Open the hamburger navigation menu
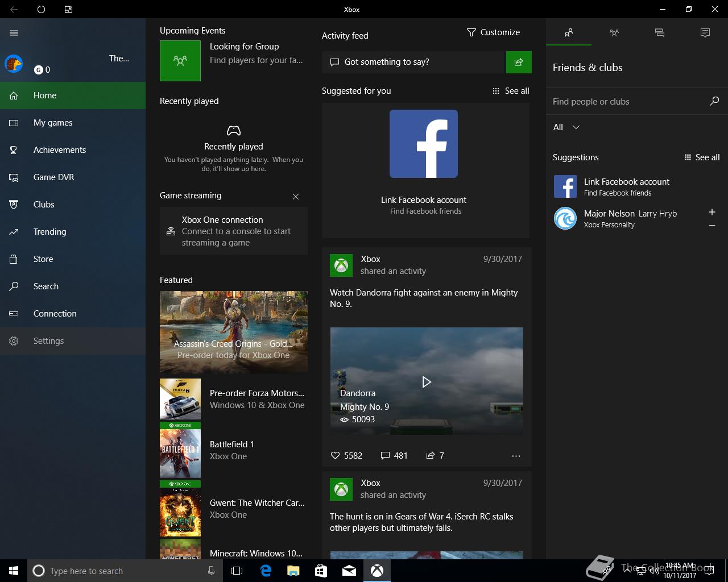Image resolution: width=728 pixels, height=582 pixels. pyautogui.click(x=14, y=33)
